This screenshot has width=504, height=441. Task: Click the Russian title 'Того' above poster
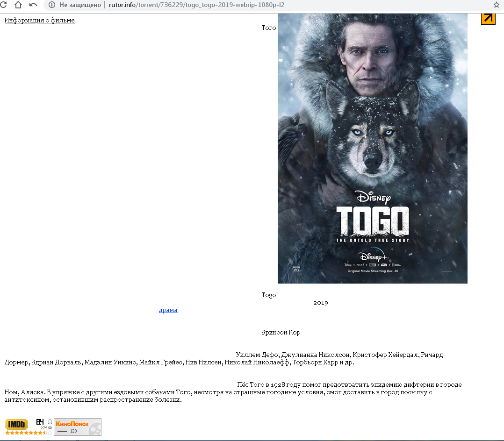pos(269,28)
